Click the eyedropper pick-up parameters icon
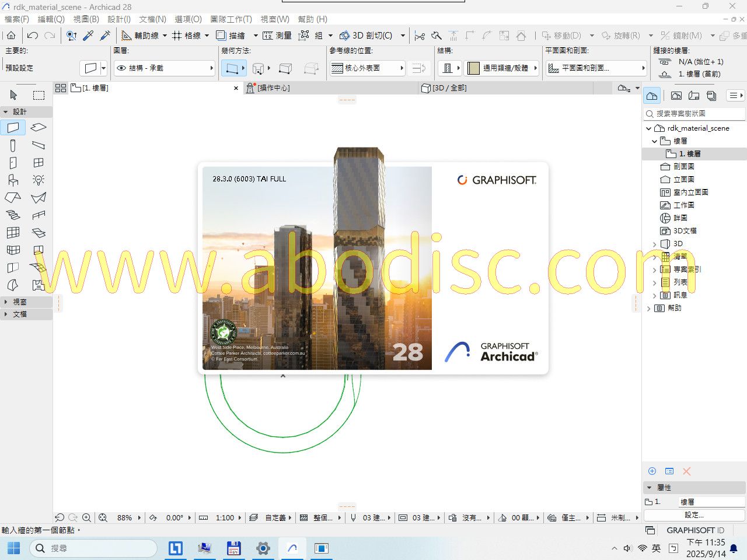 [89, 36]
